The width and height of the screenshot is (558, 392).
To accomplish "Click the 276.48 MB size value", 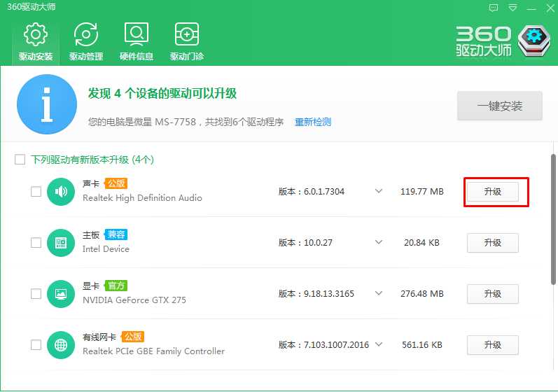I will pyautogui.click(x=422, y=294).
